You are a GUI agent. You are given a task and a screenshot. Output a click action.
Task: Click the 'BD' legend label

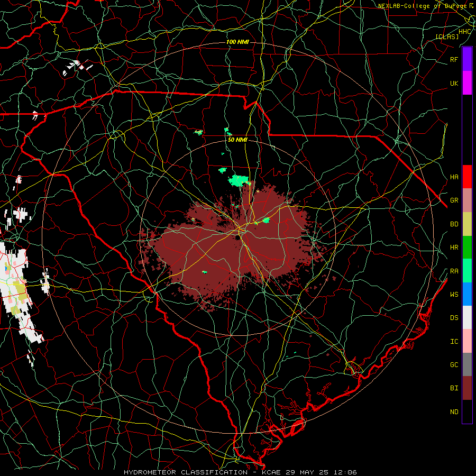tap(454, 224)
